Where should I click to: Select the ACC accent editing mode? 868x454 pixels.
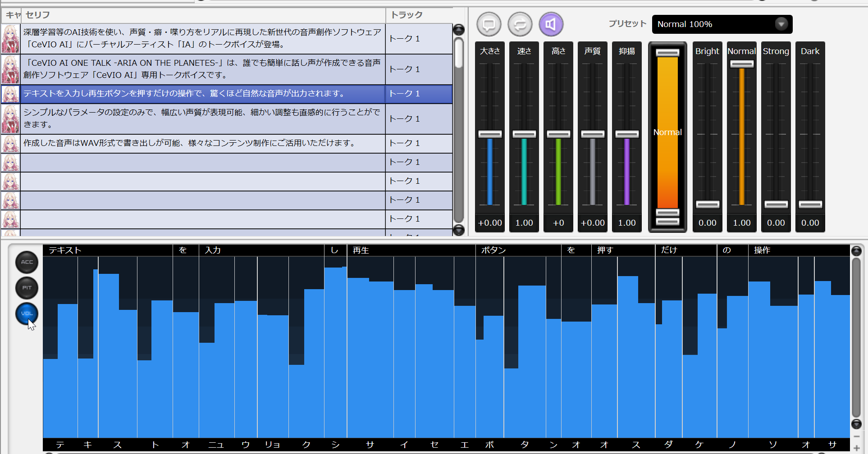tap(27, 262)
